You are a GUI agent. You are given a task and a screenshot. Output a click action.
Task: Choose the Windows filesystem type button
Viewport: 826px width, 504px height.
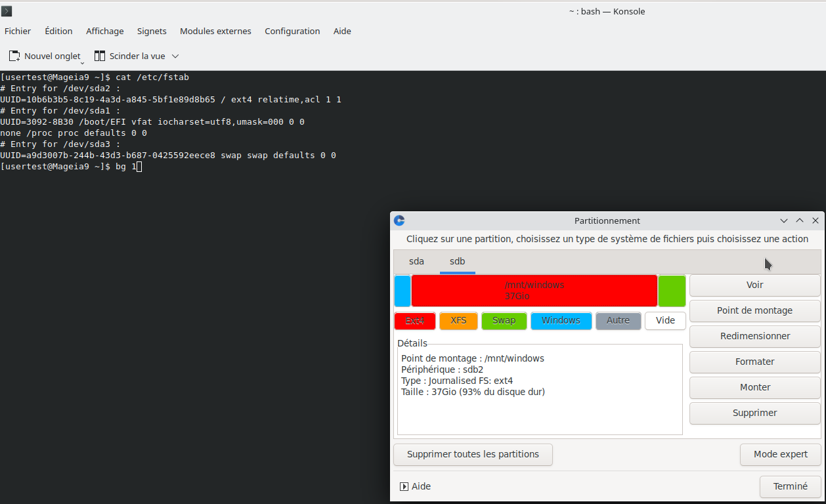coord(561,321)
